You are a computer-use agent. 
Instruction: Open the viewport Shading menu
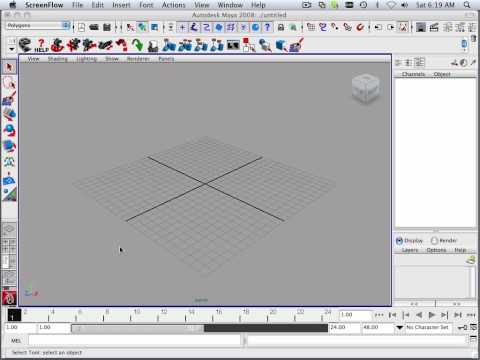[58, 59]
